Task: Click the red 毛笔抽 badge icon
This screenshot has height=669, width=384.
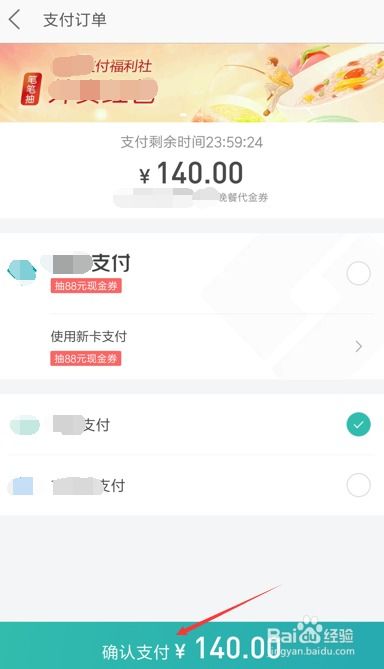Action: pyautogui.click(x=31, y=89)
